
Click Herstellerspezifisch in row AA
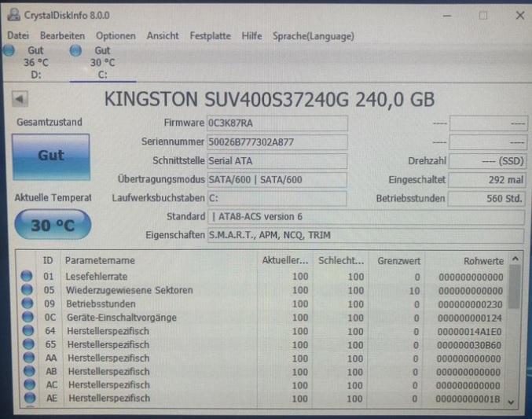click(108, 358)
